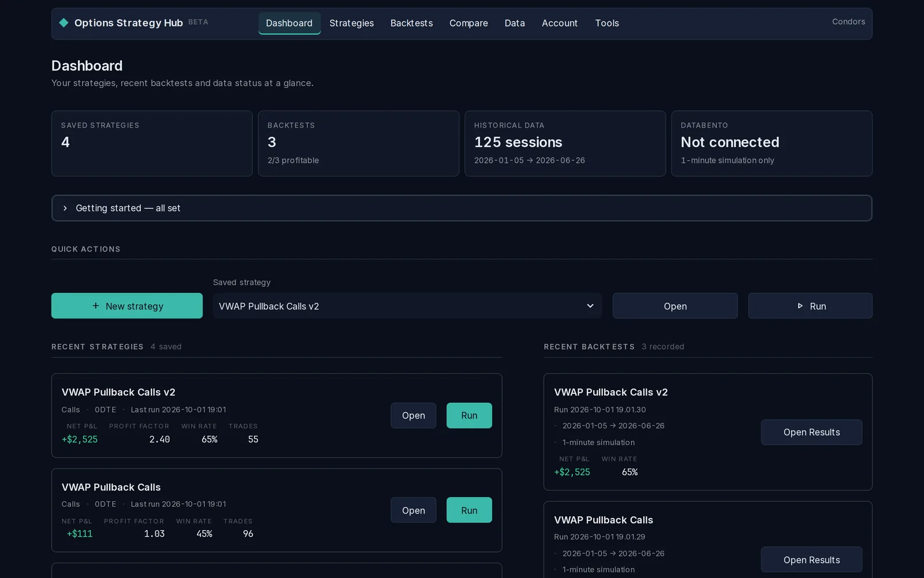Viewport: 924px width, 578px height.
Task: Navigate to the Account tab
Action: point(560,23)
